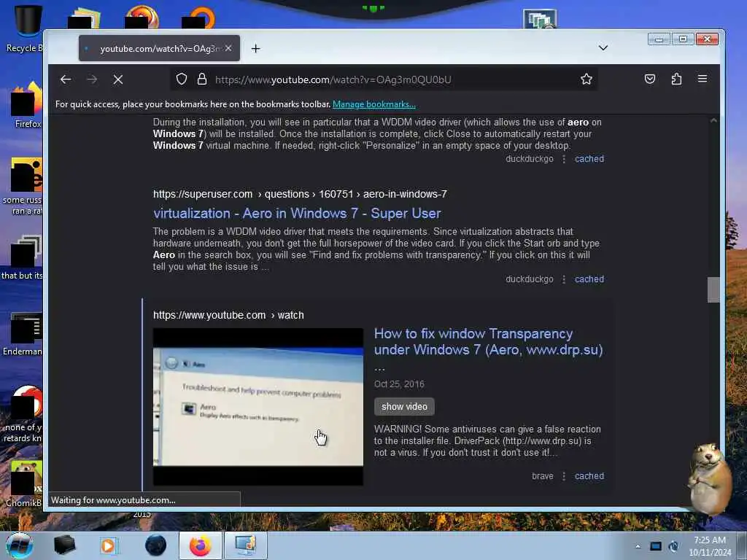The width and height of the screenshot is (747, 560).
Task: Open Save to Pocket icon
Action: coord(650,79)
